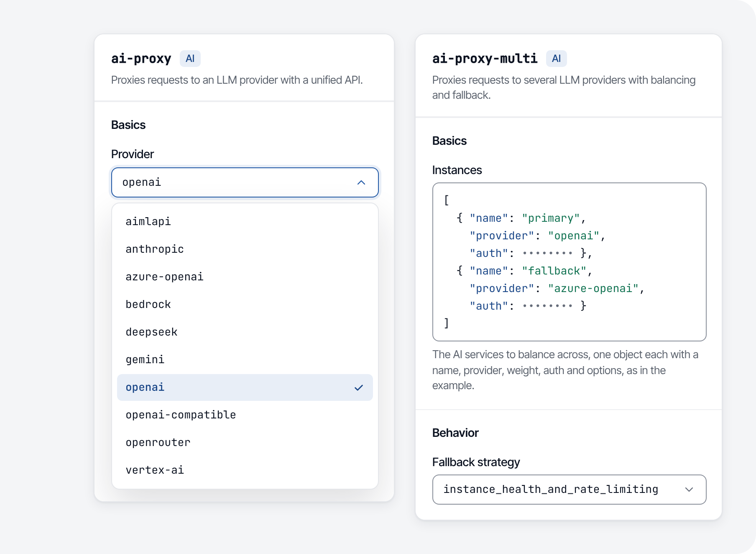The image size is (756, 554).
Task: Select bedrock as the provider
Action: click(x=245, y=304)
